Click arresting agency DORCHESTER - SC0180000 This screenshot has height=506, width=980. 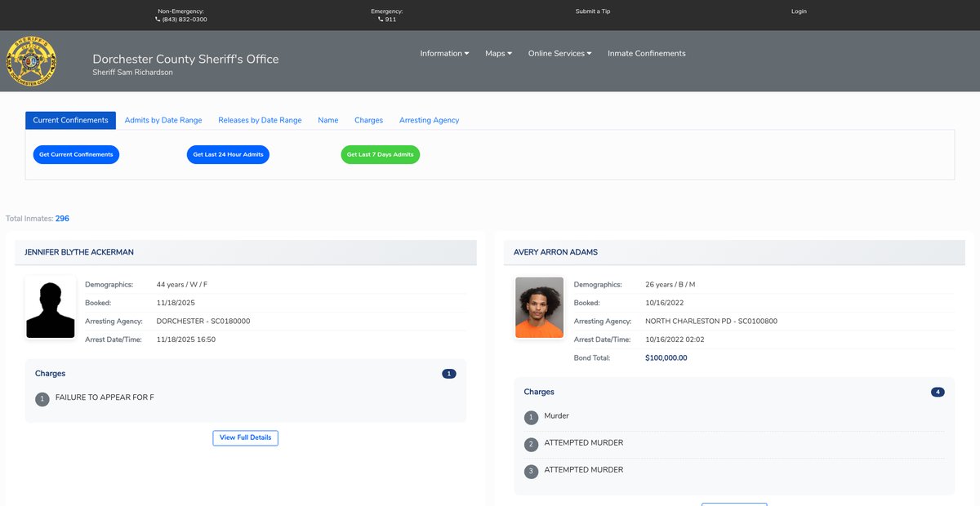pos(203,322)
